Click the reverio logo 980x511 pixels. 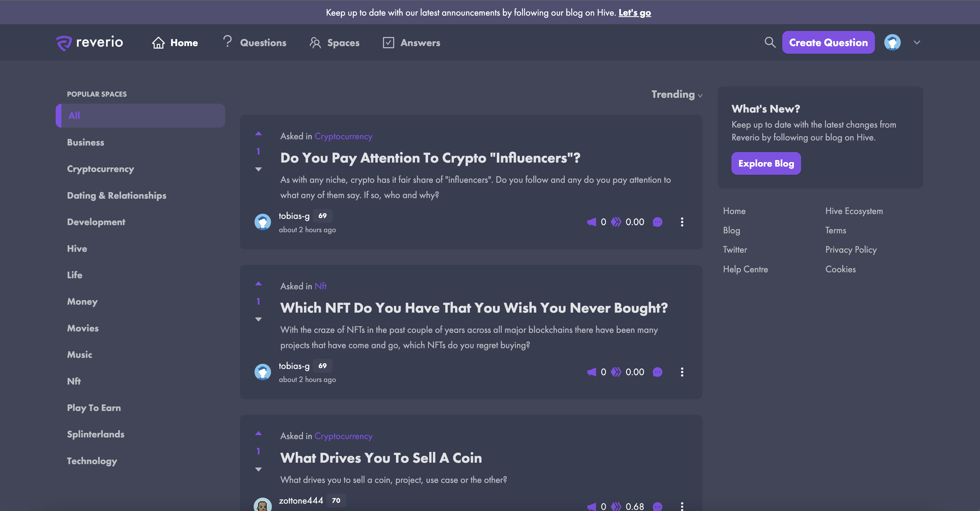89,42
